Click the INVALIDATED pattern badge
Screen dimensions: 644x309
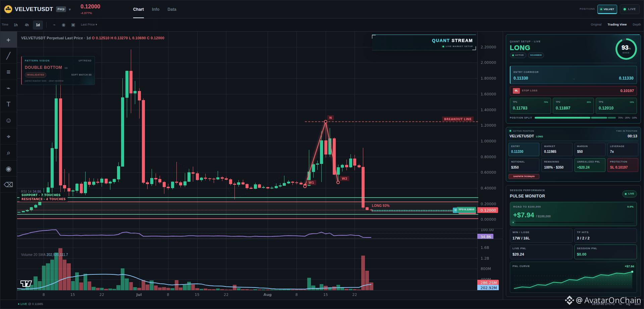click(x=36, y=75)
